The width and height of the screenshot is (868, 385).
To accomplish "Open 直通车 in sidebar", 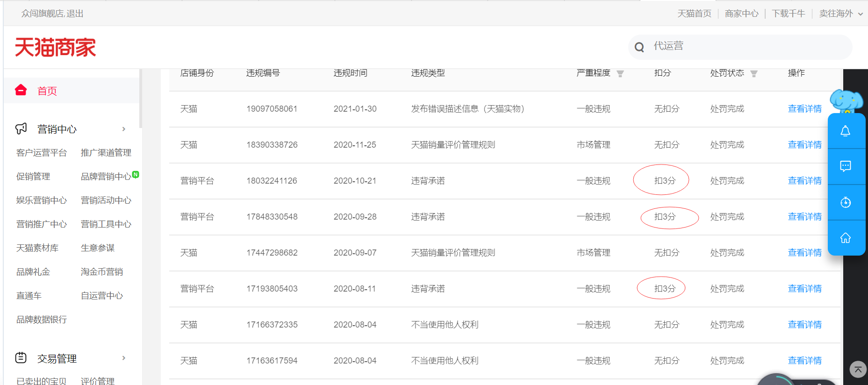I will (29, 296).
